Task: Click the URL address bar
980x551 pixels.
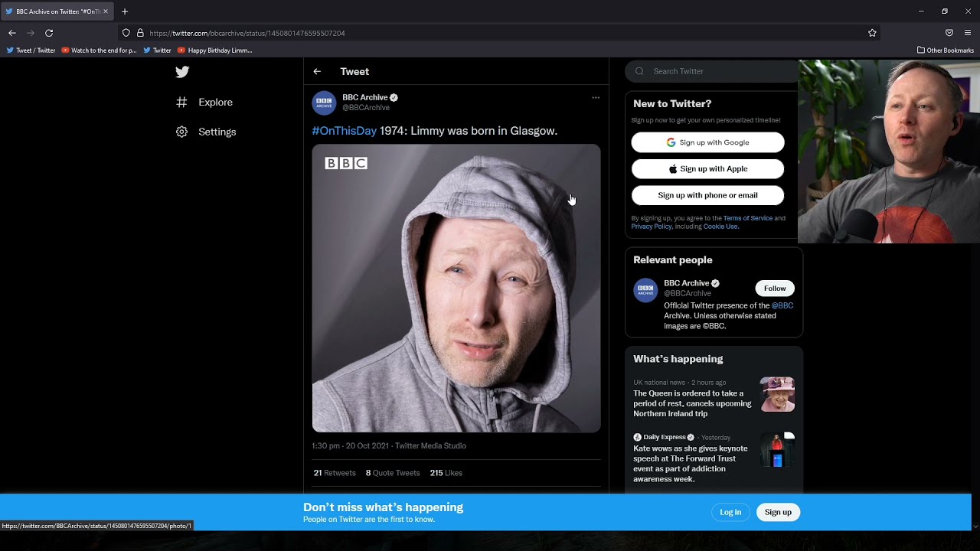Action: [x=498, y=33]
